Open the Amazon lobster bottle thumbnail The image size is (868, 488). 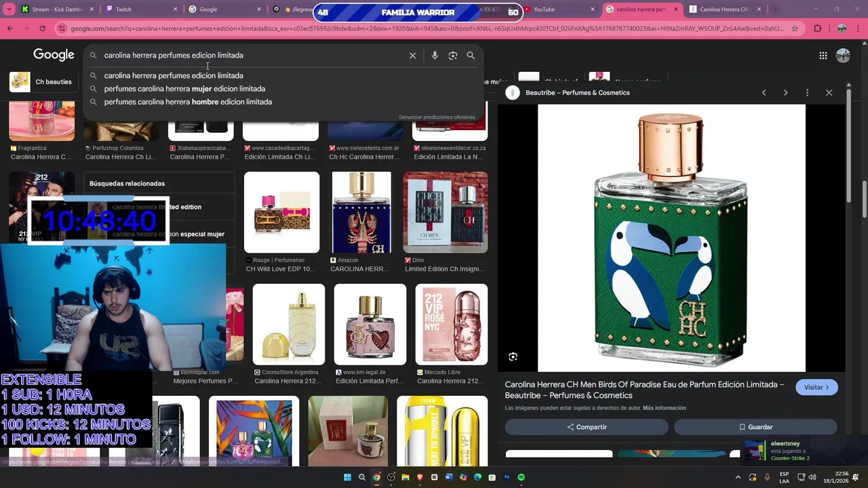pyautogui.click(x=361, y=212)
